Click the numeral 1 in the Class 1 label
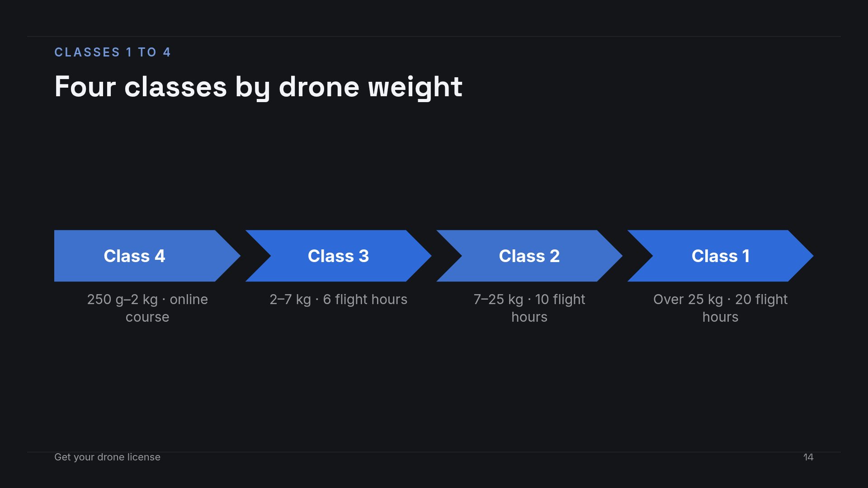The height and width of the screenshot is (488, 868). (746, 256)
